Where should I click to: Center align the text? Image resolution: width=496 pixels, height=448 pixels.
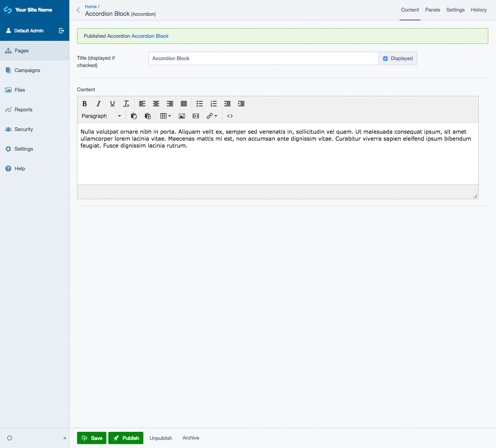(x=156, y=104)
